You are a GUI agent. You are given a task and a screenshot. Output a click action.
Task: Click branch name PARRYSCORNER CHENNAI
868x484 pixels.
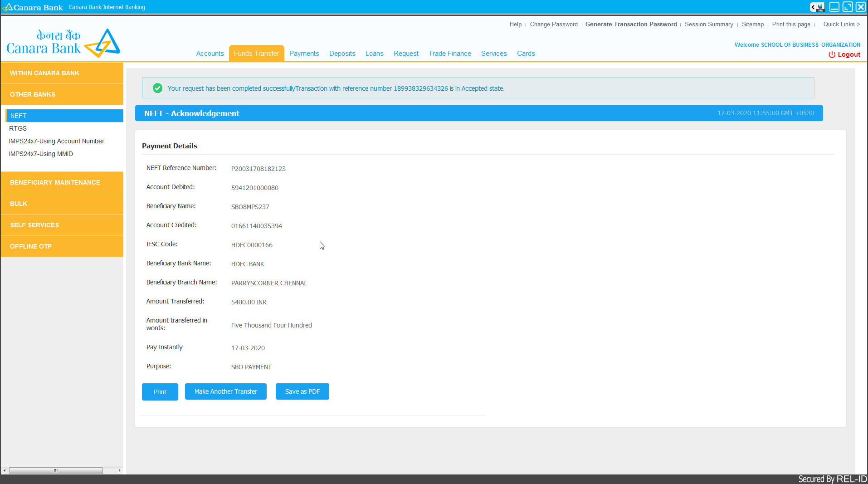(268, 283)
